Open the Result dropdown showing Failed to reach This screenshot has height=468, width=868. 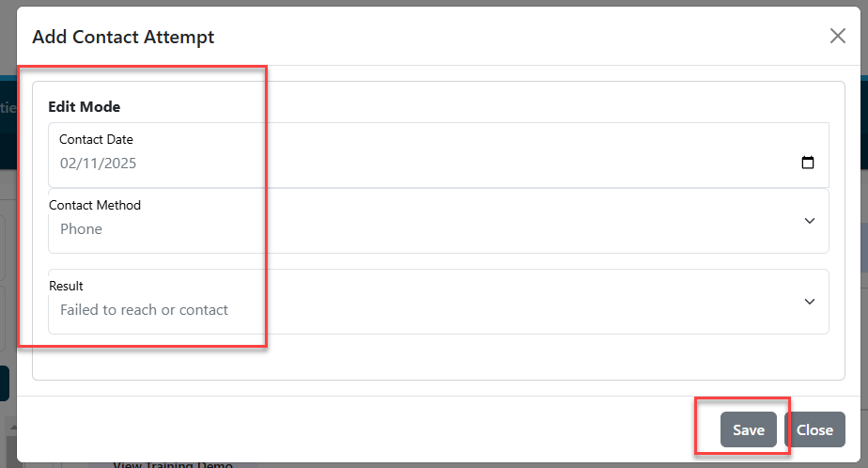click(x=439, y=302)
